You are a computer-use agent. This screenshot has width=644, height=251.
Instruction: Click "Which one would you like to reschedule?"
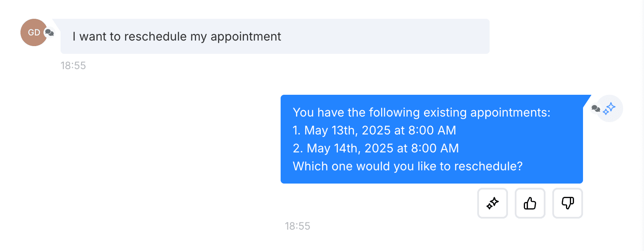coord(408,166)
